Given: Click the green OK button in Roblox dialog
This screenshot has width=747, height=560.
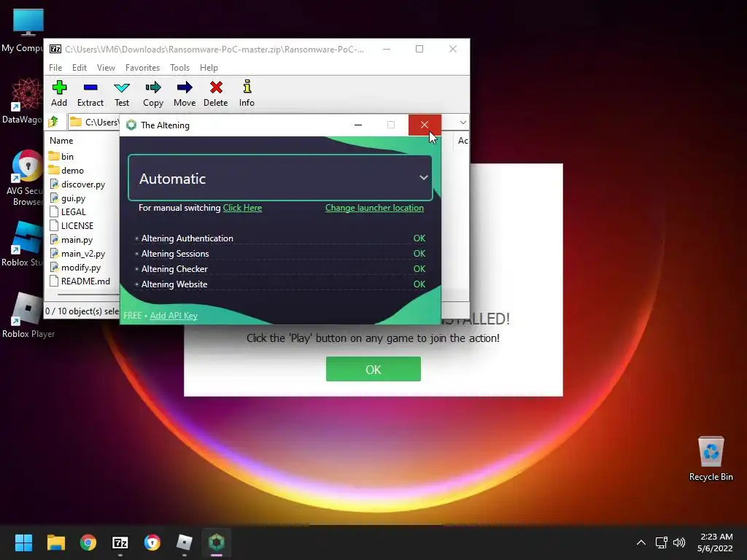Looking at the screenshot, I should click(x=373, y=369).
